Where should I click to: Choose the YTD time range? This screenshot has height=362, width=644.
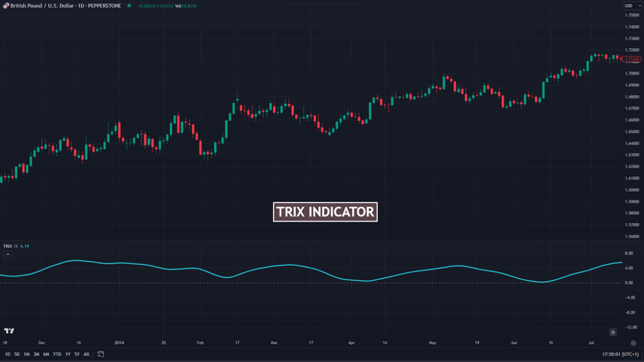[x=57, y=354]
